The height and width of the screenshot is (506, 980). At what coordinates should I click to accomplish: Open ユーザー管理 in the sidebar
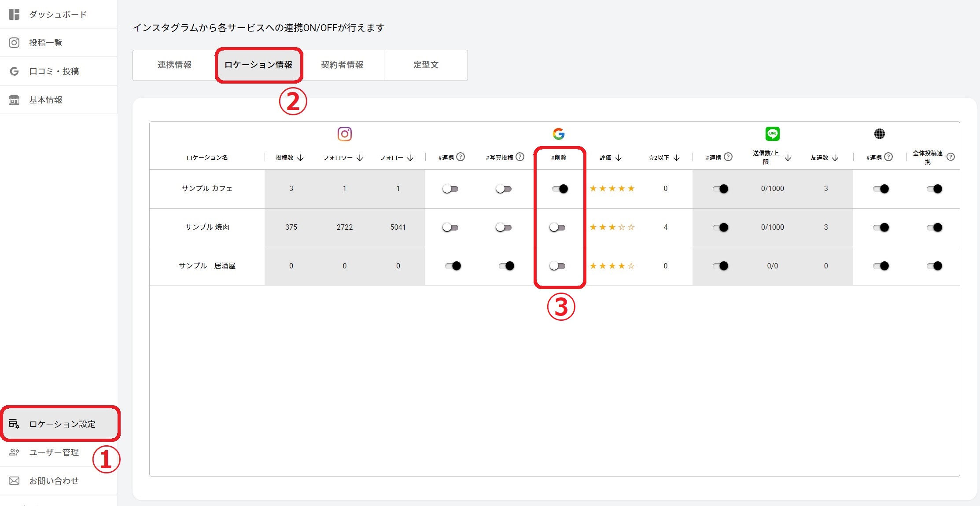54,452
